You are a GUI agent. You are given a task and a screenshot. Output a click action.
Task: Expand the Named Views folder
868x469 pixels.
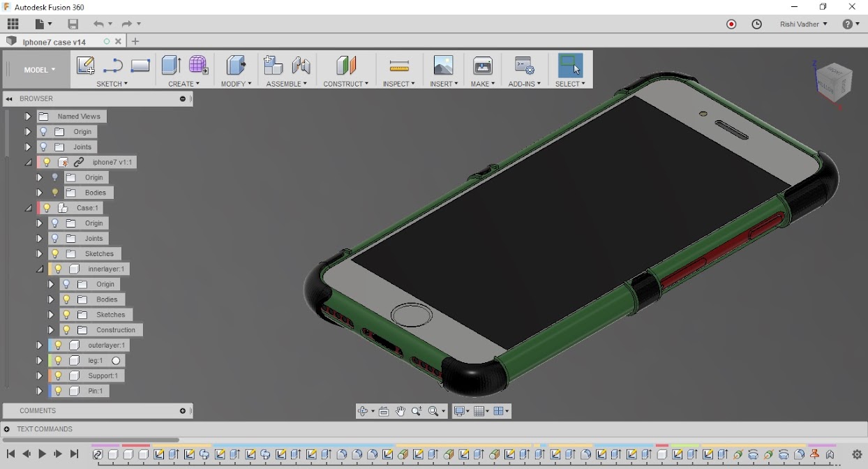pos(28,117)
